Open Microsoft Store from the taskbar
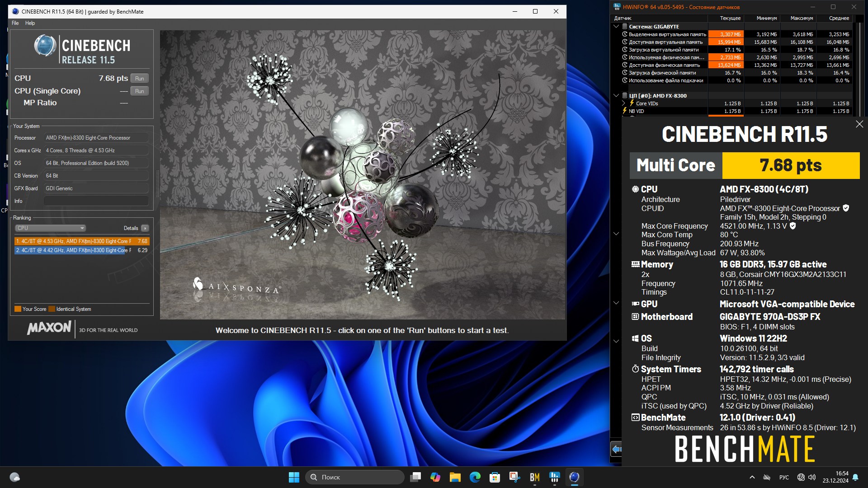 (x=495, y=477)
